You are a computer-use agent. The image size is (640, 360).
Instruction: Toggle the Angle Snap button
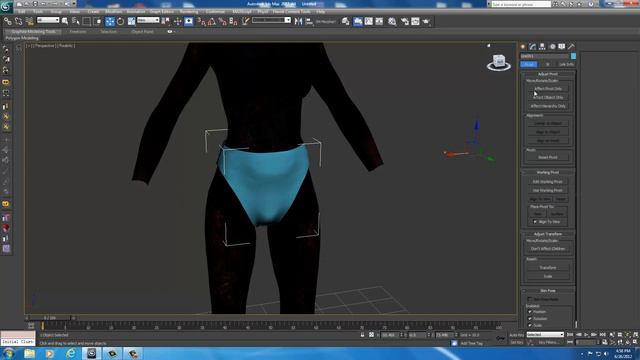(x=212, y=21)
